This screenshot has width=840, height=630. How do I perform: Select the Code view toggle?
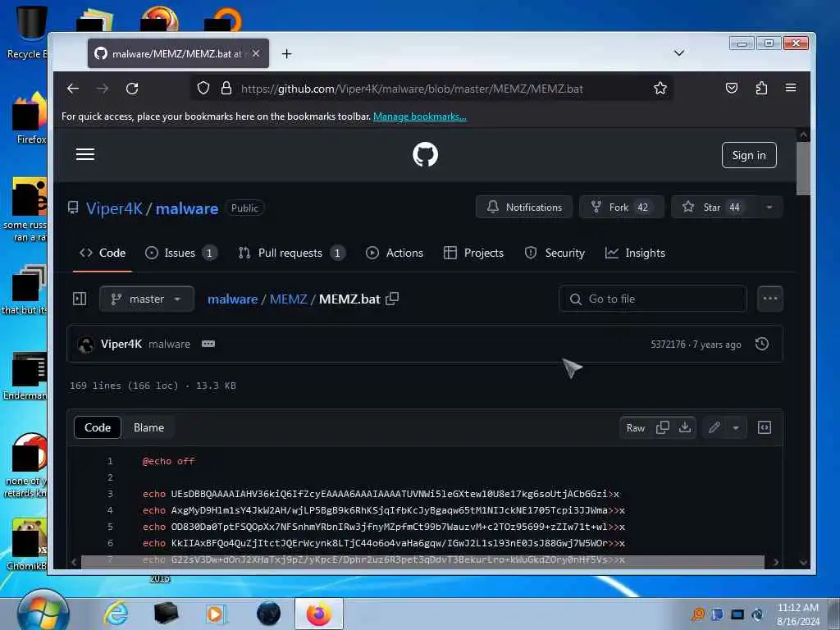pyautogui.click(x=98, y=427)
